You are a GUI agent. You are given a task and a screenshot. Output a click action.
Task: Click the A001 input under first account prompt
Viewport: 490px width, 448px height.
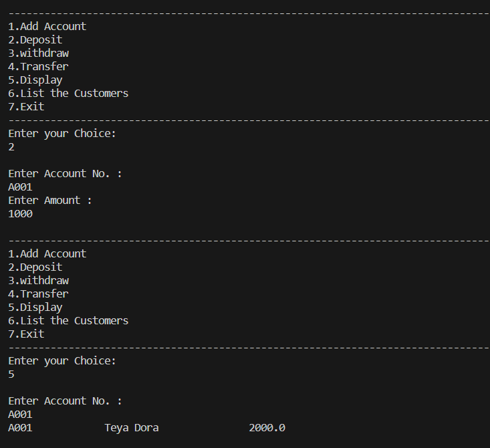tap(20, 187)
